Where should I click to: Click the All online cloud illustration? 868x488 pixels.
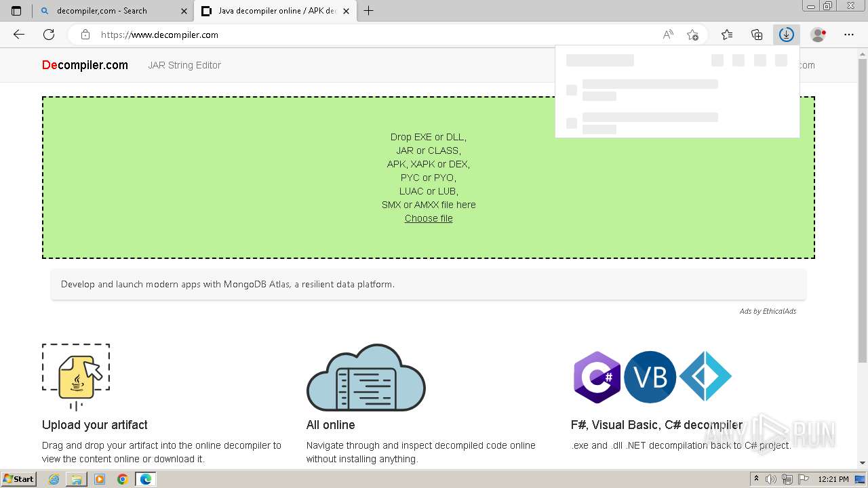tap(366, 377)
